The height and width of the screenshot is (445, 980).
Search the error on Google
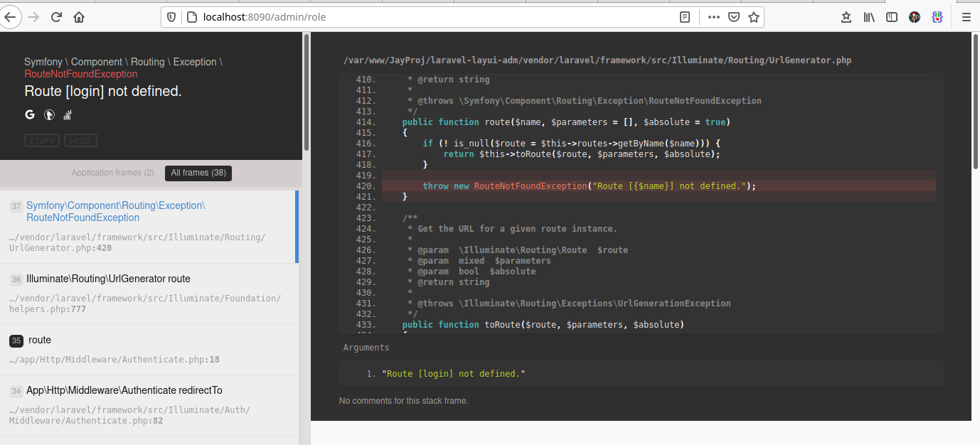[x=29, y=114]
